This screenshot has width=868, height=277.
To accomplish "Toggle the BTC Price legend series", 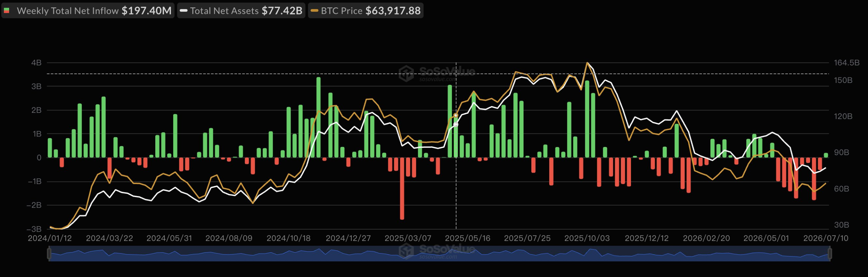I will (366, 10).
